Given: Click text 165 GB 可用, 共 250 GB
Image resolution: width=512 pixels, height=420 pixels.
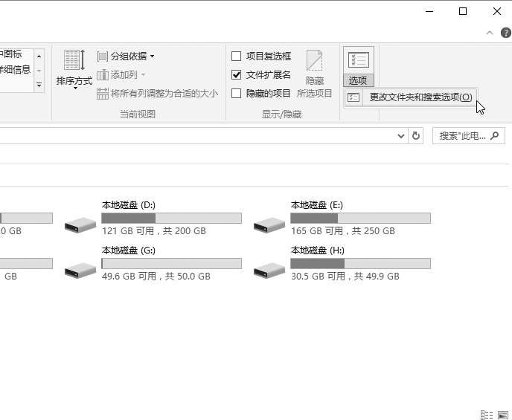Looking at the screenshot, I should pyautogui.click(x=343, y=231).
